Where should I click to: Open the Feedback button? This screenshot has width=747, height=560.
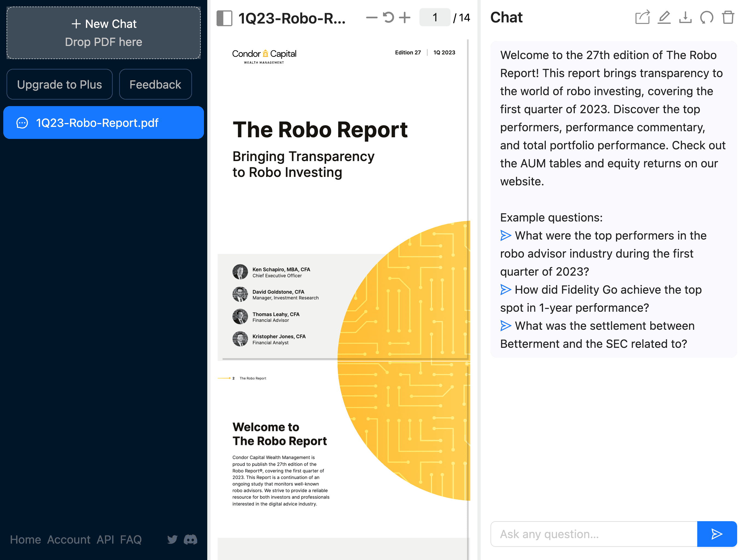(155, 84)
